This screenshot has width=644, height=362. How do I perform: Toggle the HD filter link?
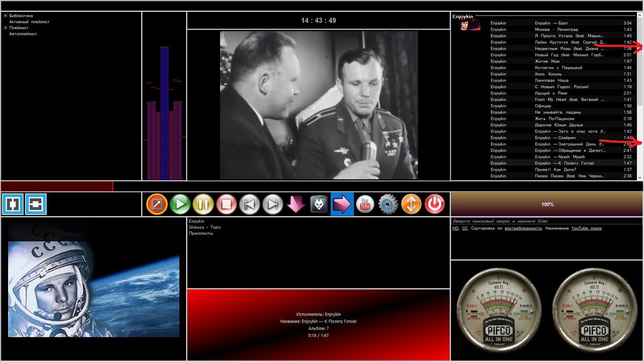pos(455,228)
